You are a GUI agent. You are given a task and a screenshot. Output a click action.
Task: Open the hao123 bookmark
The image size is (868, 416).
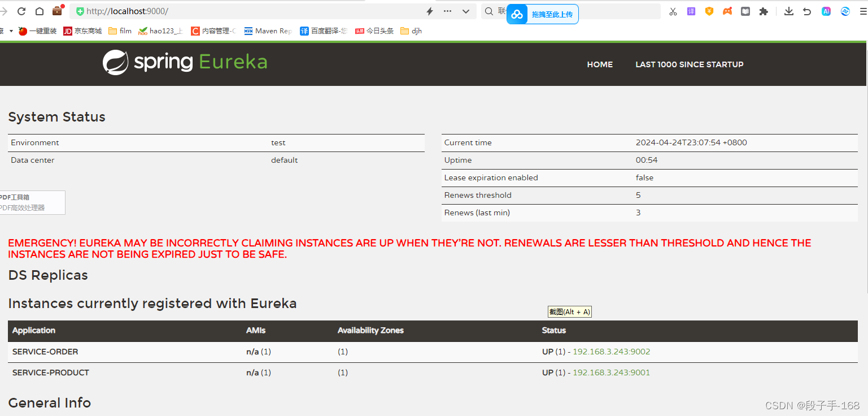tap(160, 31)
